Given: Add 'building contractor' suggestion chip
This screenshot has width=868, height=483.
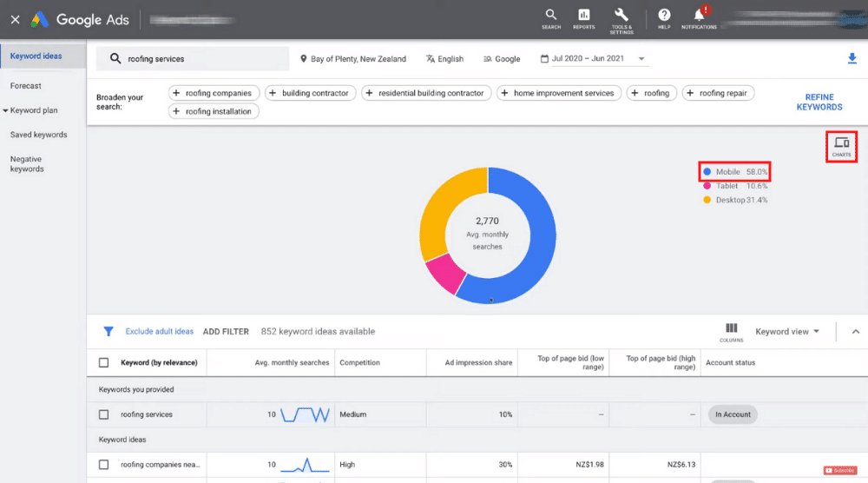Looking at the screenshot, I should (311, 93).
